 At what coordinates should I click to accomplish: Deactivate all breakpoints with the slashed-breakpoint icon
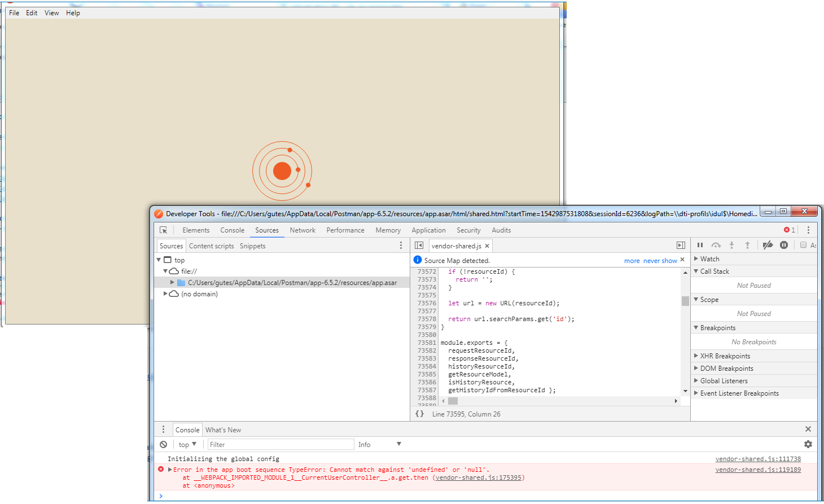coord(768,244)
